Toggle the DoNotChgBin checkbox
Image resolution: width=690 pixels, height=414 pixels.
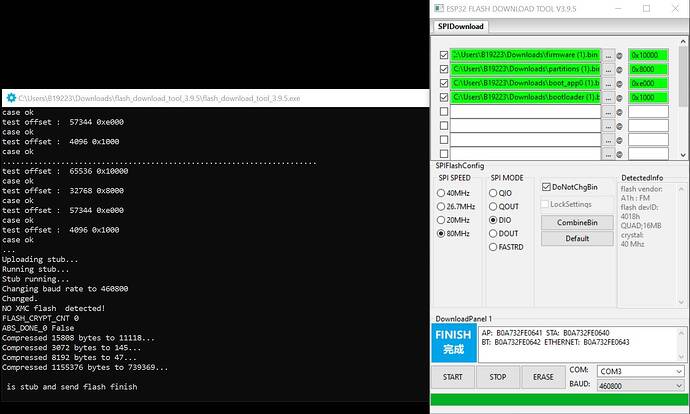pos(546,187)
